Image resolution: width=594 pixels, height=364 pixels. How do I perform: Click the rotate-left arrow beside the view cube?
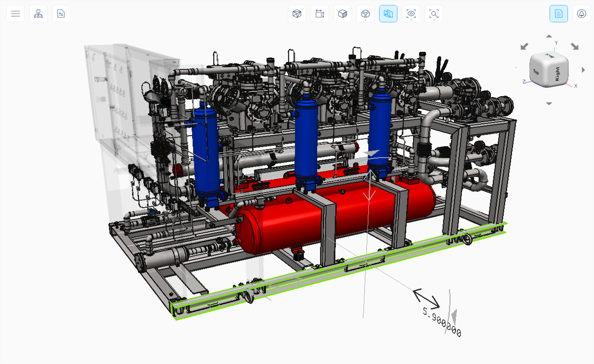pos(524,46)
